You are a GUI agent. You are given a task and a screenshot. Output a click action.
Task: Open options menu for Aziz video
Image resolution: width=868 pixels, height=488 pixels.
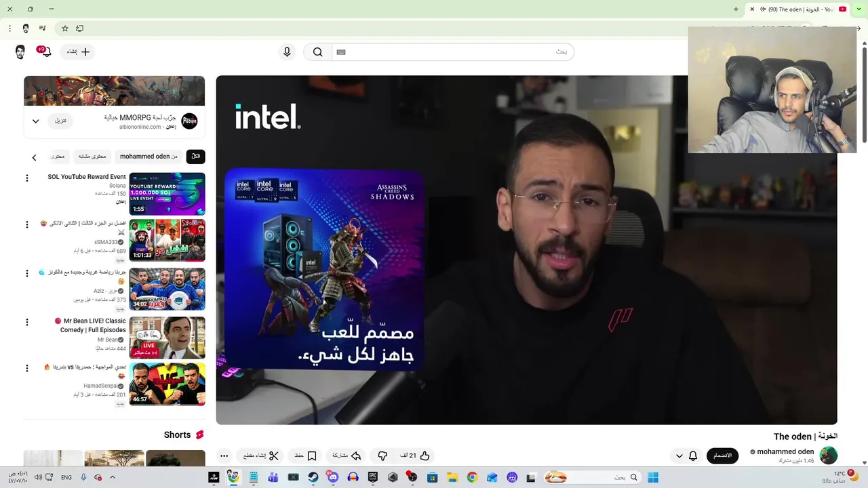point(27,273)
